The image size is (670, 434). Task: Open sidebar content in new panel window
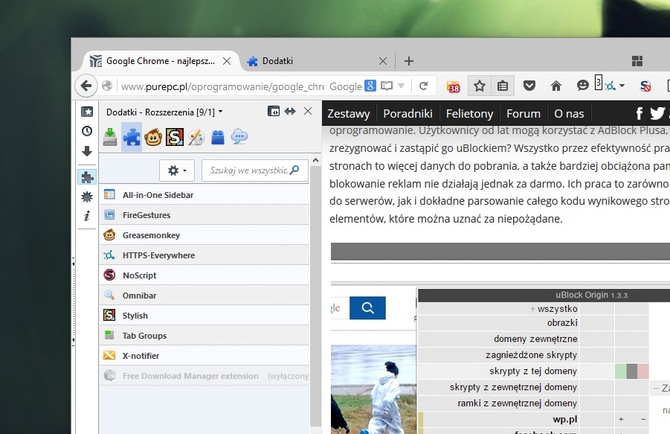coord(273,111)
